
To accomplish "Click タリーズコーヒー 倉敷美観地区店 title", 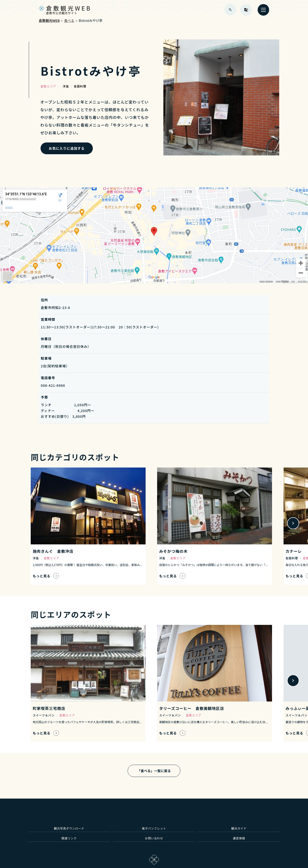I will coord(191,709).
